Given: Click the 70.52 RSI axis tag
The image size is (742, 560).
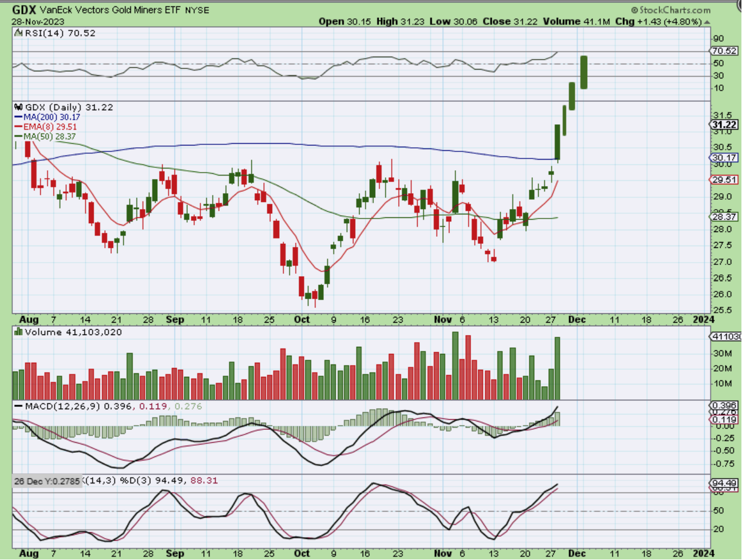Looking at the screenshot, I should 723,51.
